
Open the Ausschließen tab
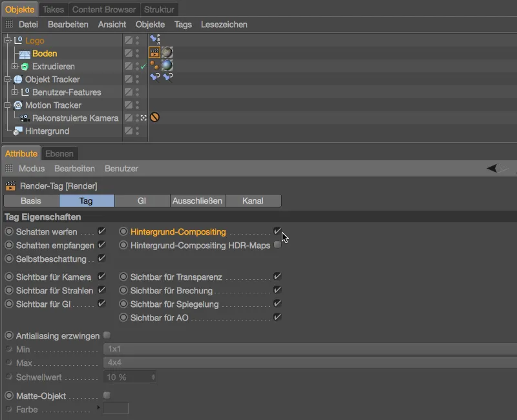[197, 201]
